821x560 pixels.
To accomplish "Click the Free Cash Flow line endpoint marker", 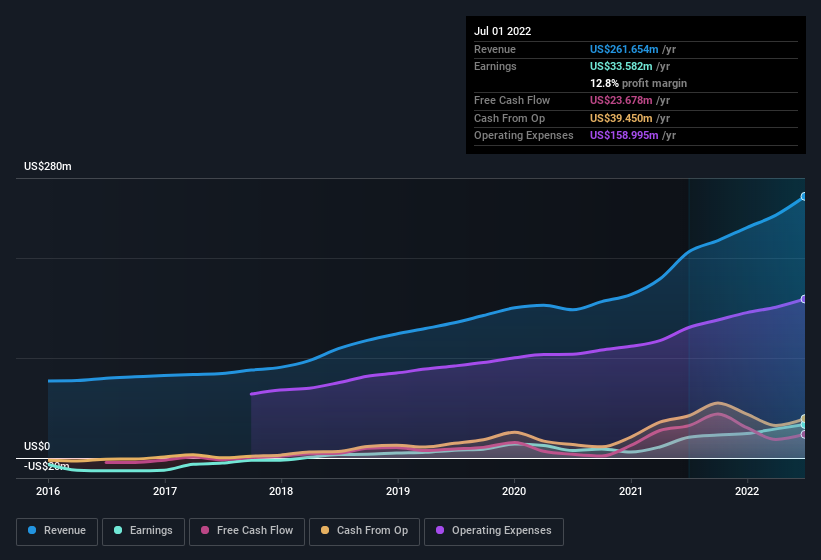I will tap(804, 434).
